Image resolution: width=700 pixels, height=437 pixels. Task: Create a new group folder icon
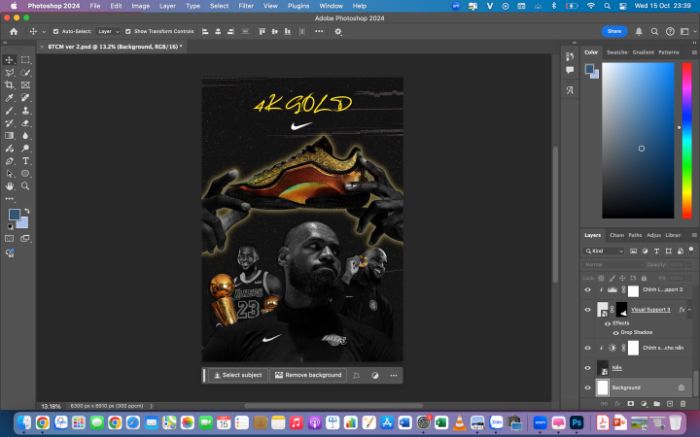point(656,404)
